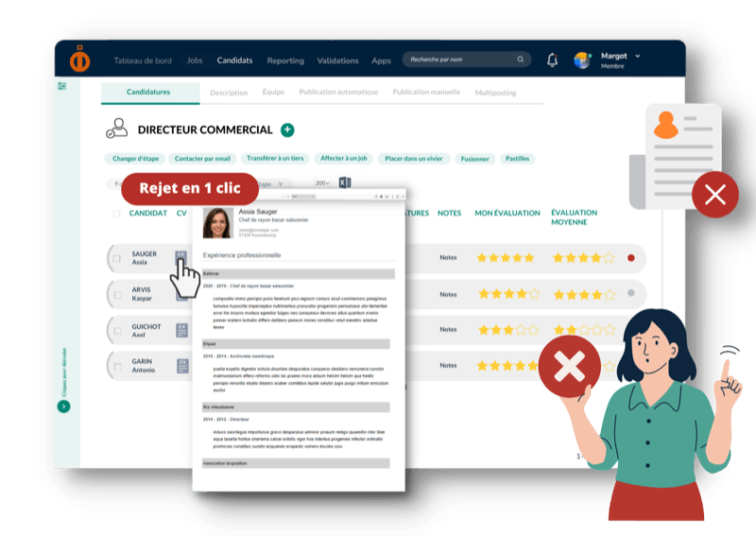The width and height of the screenshot is (756, 536).
Task: Open Notes for Guichot Axel
Action: tap(448, 330)
